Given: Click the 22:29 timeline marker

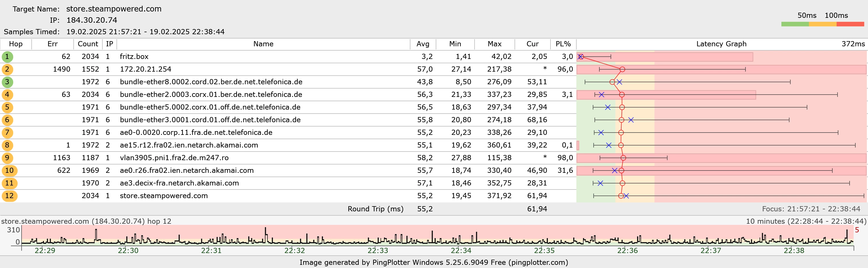Looking at the screenshot, I should (x=45, y=250).
